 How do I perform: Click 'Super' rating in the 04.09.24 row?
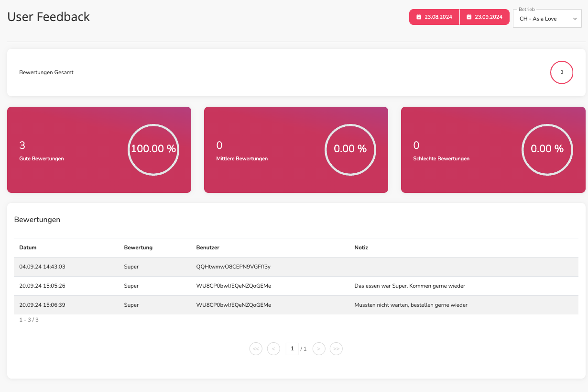click(131, 267)
